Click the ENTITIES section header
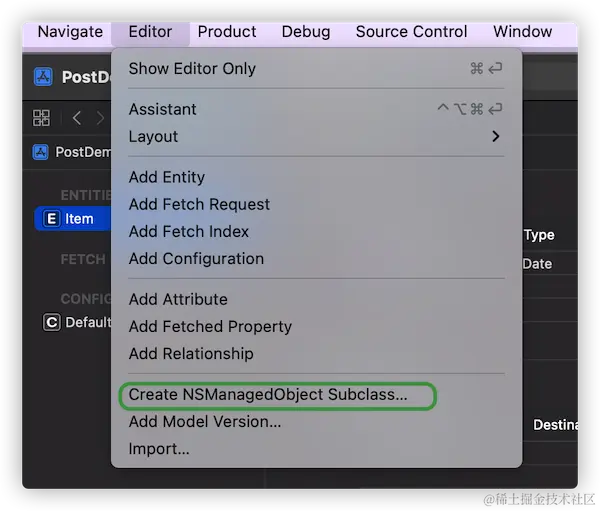This screenshot has height=511, width=600. [86, 195]
